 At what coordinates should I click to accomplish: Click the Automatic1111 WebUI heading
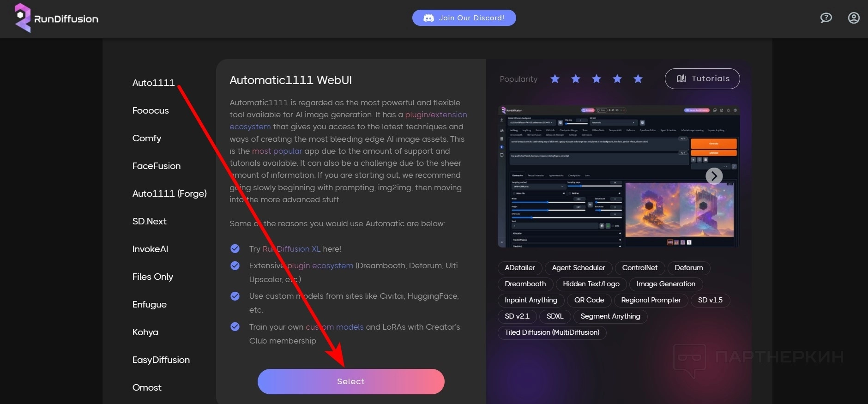(291, 80)
